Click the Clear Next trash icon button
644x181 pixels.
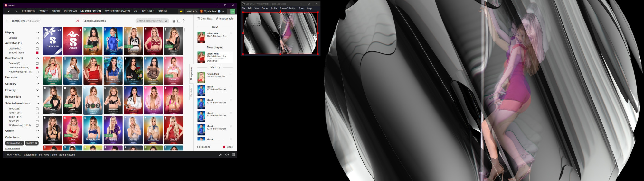(x=205, y=19)
